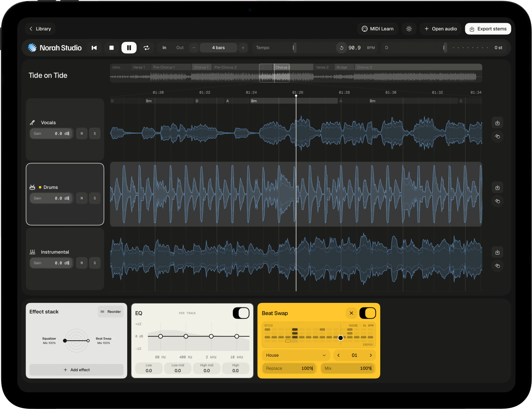The width and height of the screenshot is (532, 409).
Task: Mute the Instrumental track
Action: pyautogui.click(x=82, y=263)
